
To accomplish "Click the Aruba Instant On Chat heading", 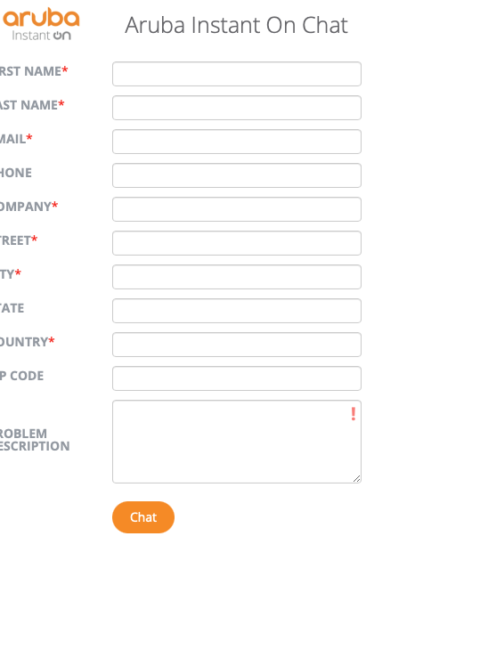I will click(x=236, y=25).
